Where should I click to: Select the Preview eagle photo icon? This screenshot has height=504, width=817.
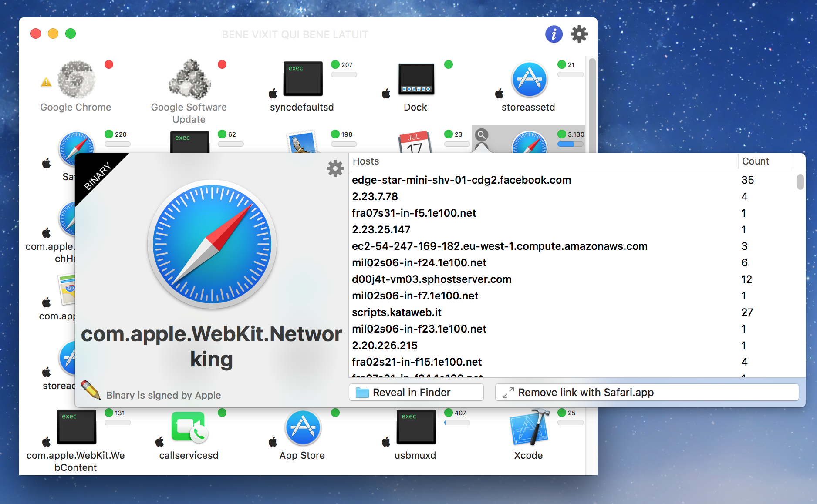[302, 142]
